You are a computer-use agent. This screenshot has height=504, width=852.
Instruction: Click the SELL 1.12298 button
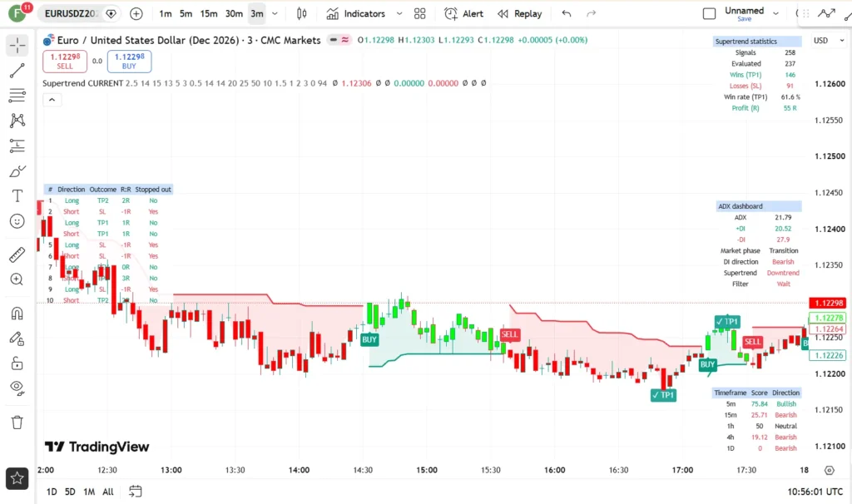[65, 62]
